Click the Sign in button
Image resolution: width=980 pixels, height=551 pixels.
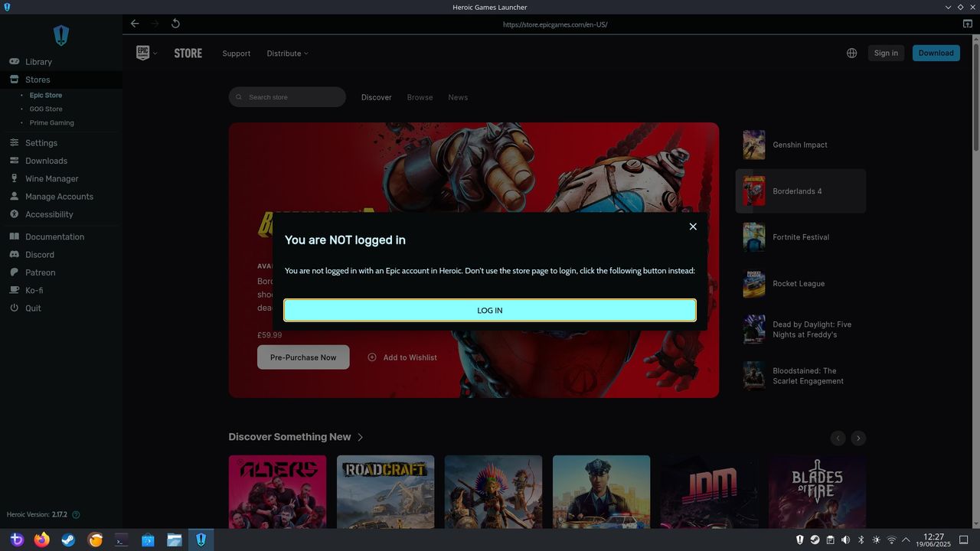click(886, 53)
